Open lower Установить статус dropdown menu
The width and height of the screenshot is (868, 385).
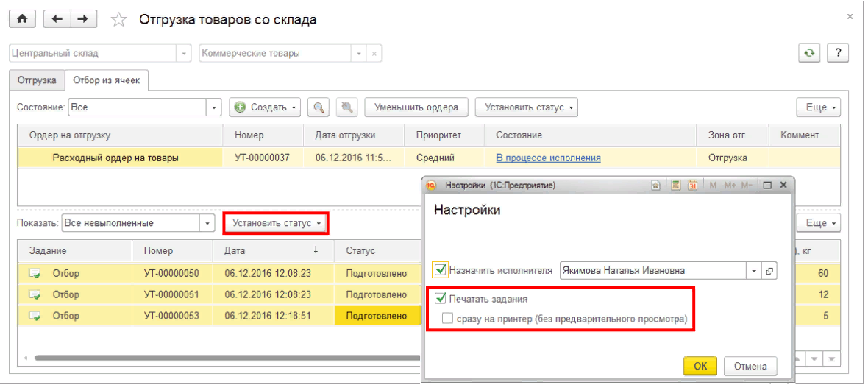[x=276, y=223]
